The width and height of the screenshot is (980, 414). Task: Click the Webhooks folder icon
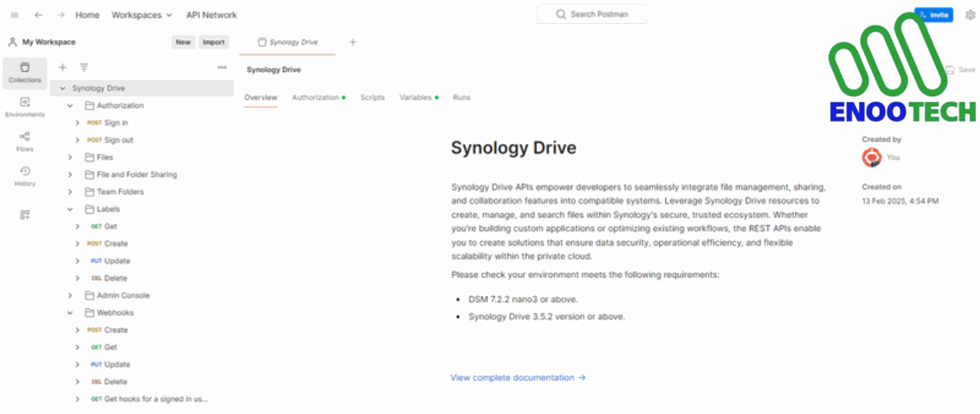pyautogui.click(x=89, y=313)
